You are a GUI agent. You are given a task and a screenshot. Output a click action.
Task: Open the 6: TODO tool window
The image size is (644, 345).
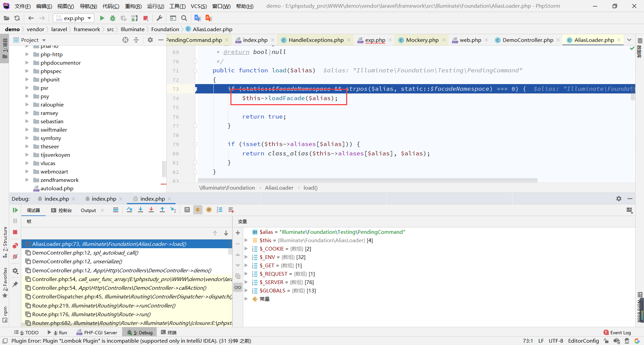click(26, 333)
